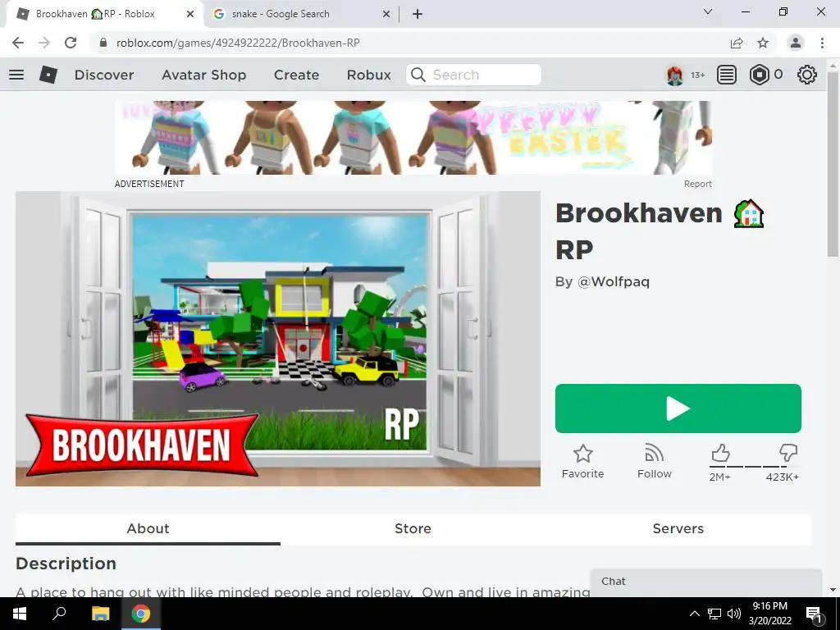Start the game with green Play button

coord(678,409)
